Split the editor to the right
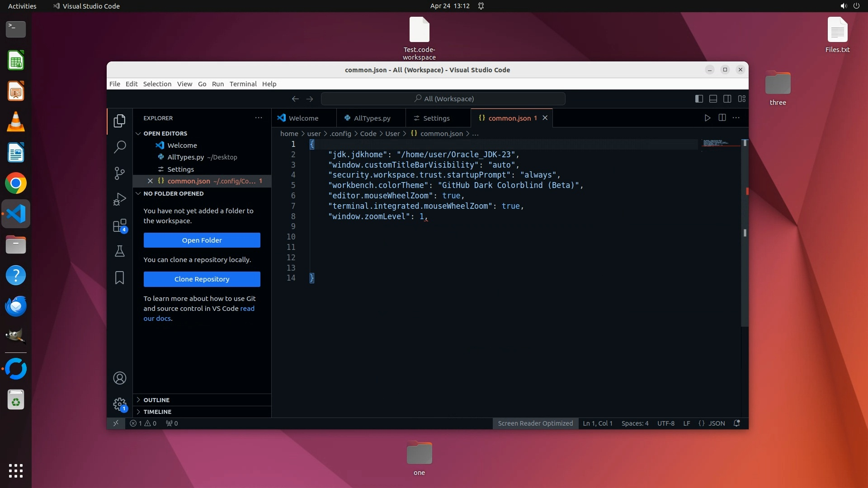The image size is (868, 488). coord(722,118)
